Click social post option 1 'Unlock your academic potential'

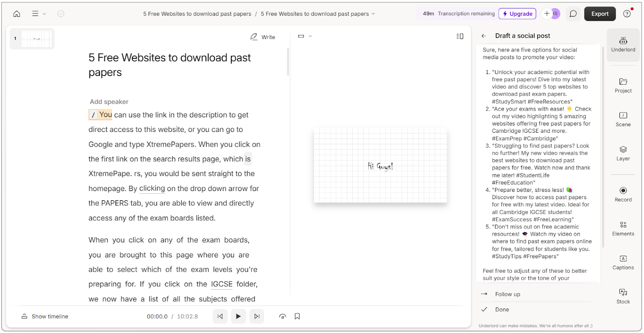coord(540,87)
